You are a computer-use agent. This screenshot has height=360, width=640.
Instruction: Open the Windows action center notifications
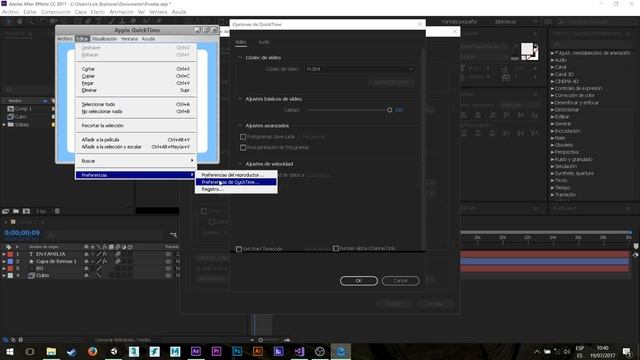[x=627, y=351]
